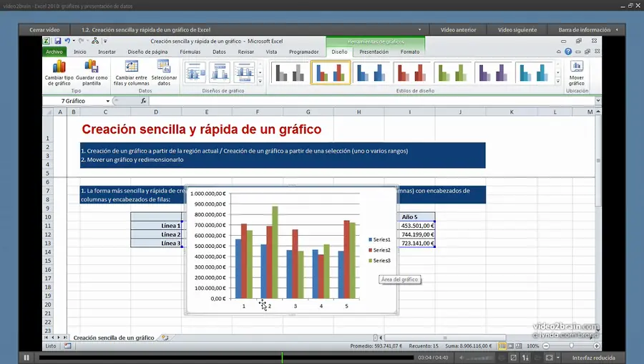Toggle Page Break Preview in the status bar
Screen dimensions: 644x364
[x=519, y=346]
